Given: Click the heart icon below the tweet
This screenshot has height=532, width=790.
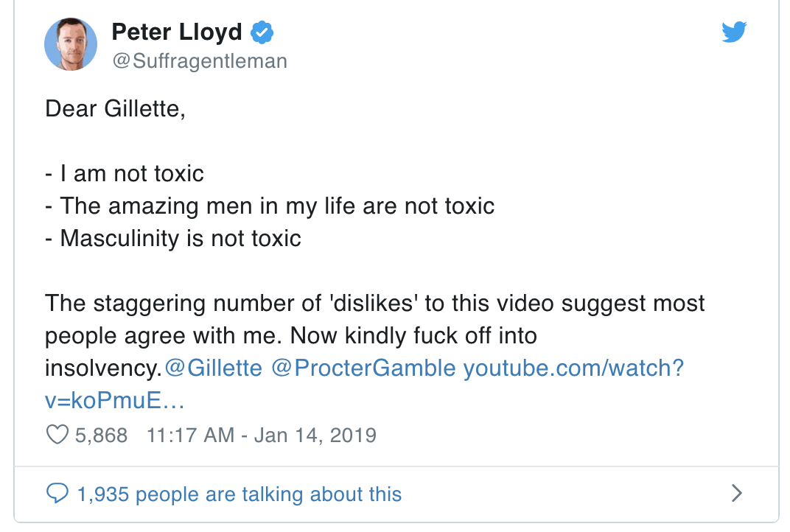Looking at the screenshot, I should [x=57, y=435].
